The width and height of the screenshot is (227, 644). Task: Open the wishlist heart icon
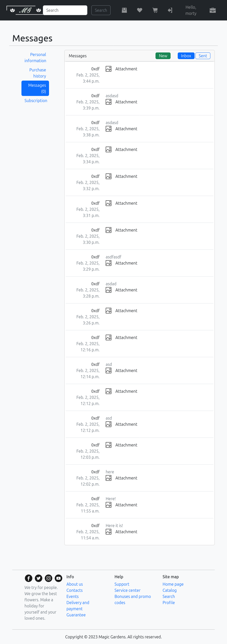tap(140, 10)
